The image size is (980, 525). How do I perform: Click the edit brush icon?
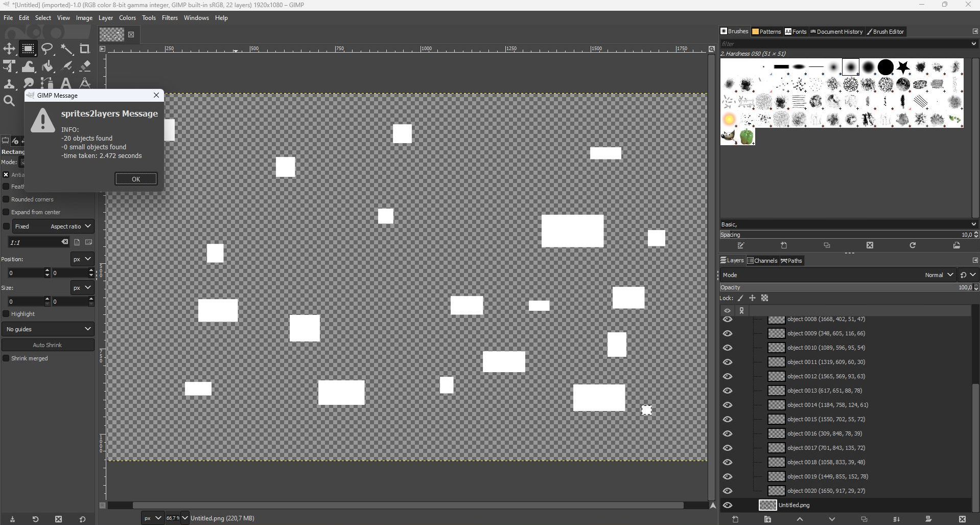(x=741, y=246)
